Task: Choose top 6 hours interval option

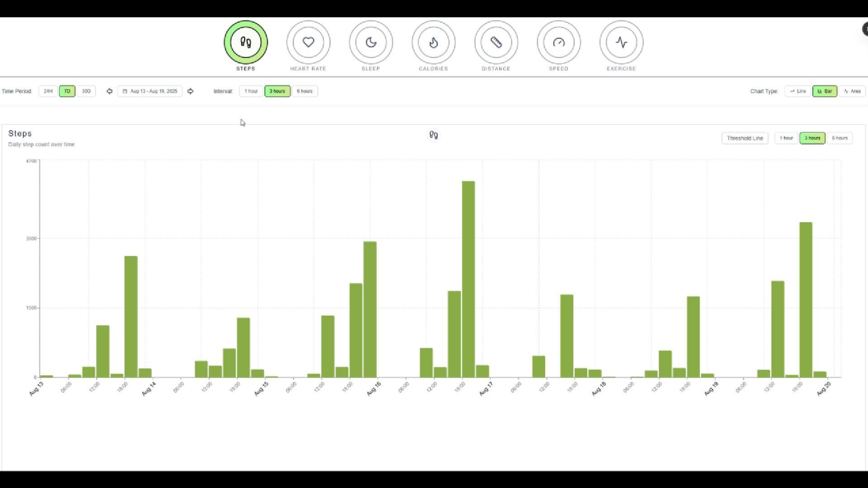Action: (x=304, y=91)
